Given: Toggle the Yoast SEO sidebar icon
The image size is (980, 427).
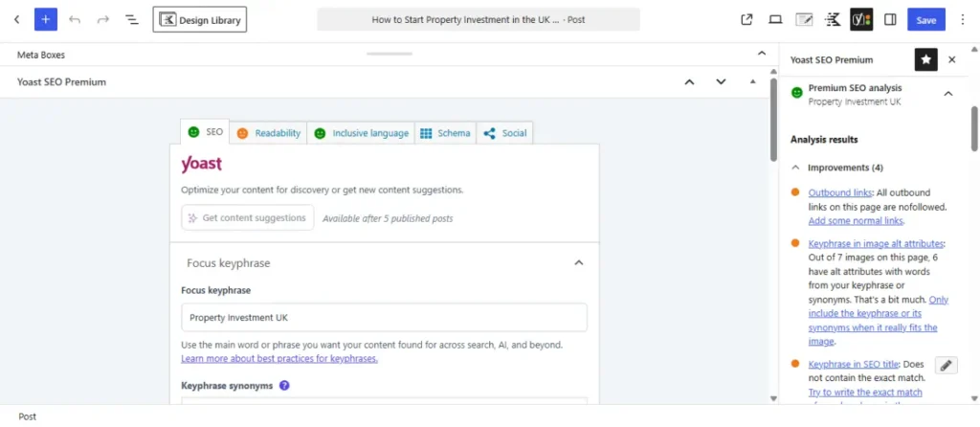Looking at the screenshot, I should coord(861,19).
